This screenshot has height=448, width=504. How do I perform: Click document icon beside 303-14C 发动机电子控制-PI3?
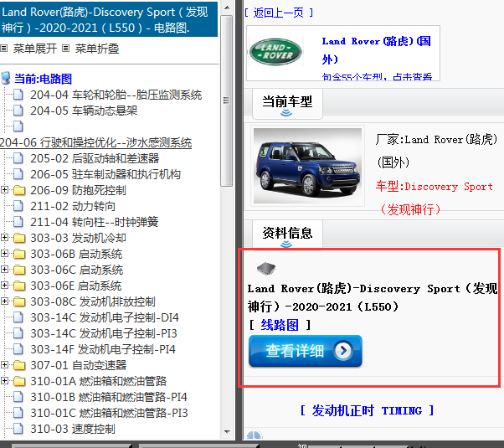[18, 333]
